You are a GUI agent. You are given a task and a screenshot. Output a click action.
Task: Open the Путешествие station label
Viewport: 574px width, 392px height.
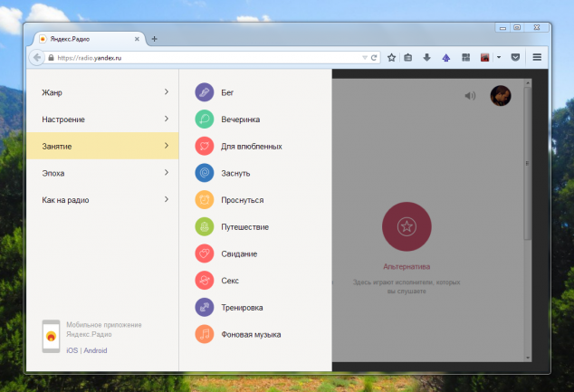(x=245, y=227)
